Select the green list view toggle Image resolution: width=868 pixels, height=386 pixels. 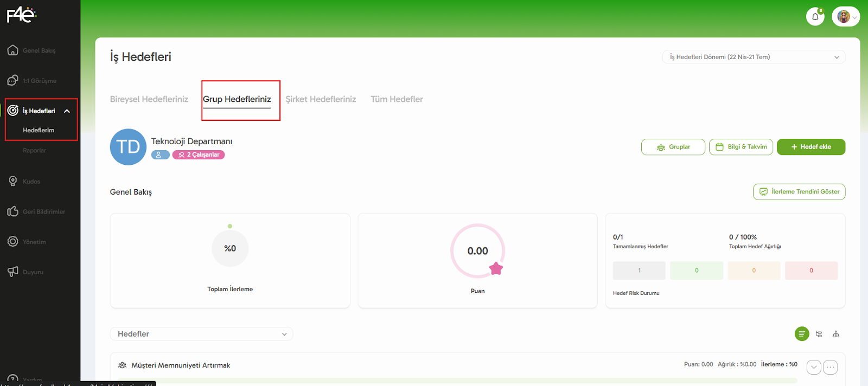tap(801, 334)
